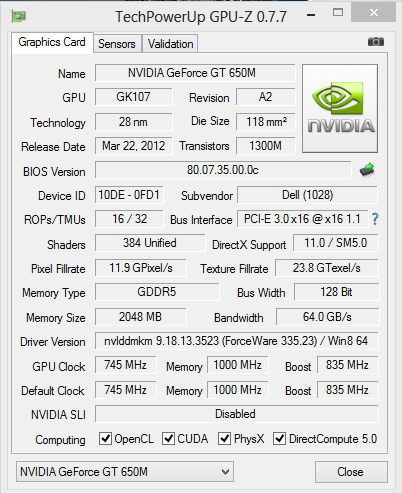The width and height of the screenshot is (402, 493).
Task: Click the GPU-Z app icon in the title bar
Action: (x=19, y=16)
